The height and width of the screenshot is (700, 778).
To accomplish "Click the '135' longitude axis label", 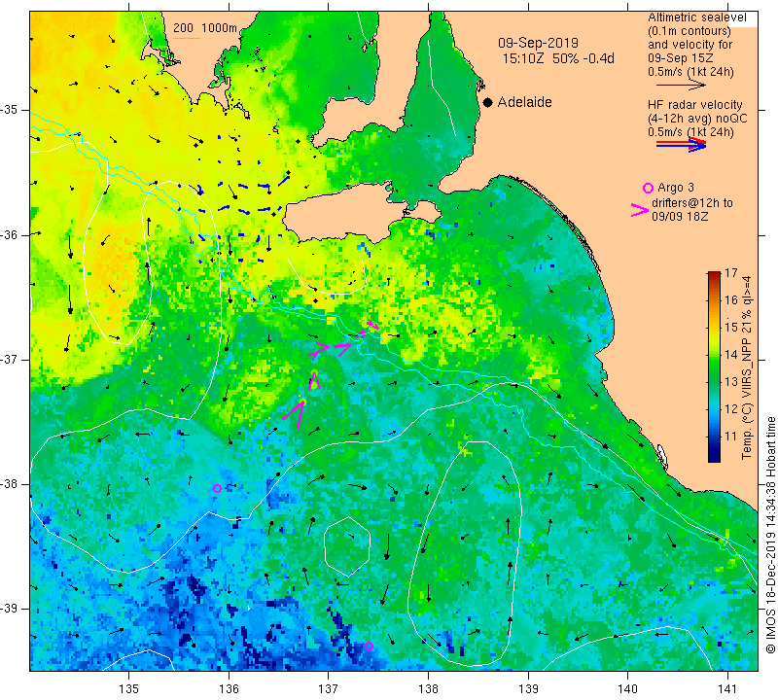I will [129, 689].
